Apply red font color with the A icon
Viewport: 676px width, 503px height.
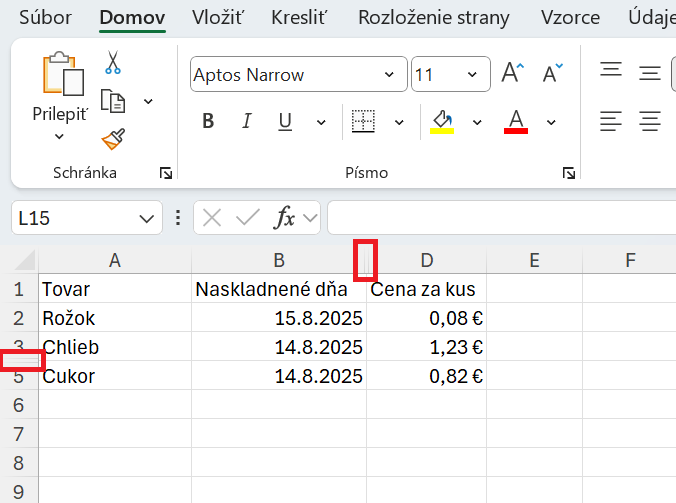pyautogui.click(x=516, y=122)
